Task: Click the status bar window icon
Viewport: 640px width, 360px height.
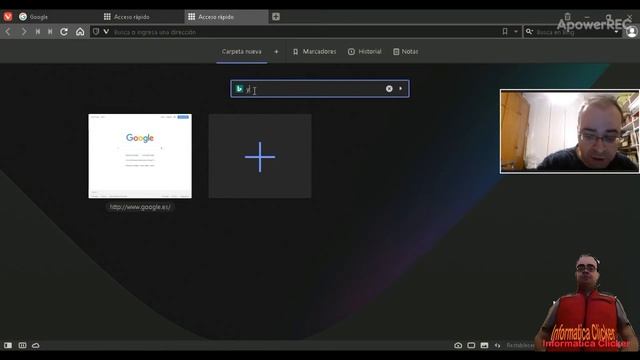Action: (x=471, y=345)
